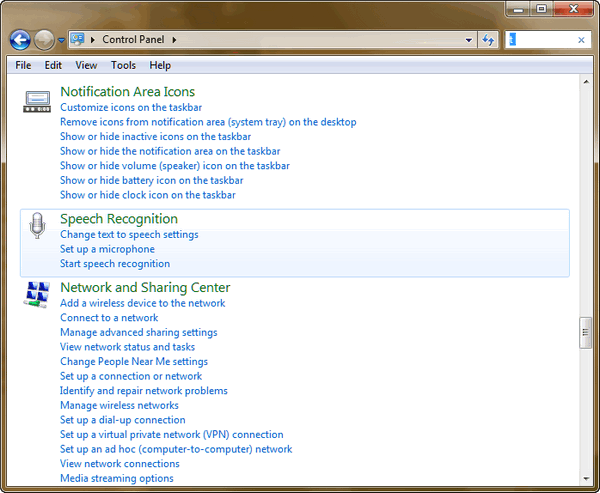Image resolution: width=600 pixels, height=493 pixels.
Task: Click the vertical scrollbar thumb
Action: (x=585, y=333)
